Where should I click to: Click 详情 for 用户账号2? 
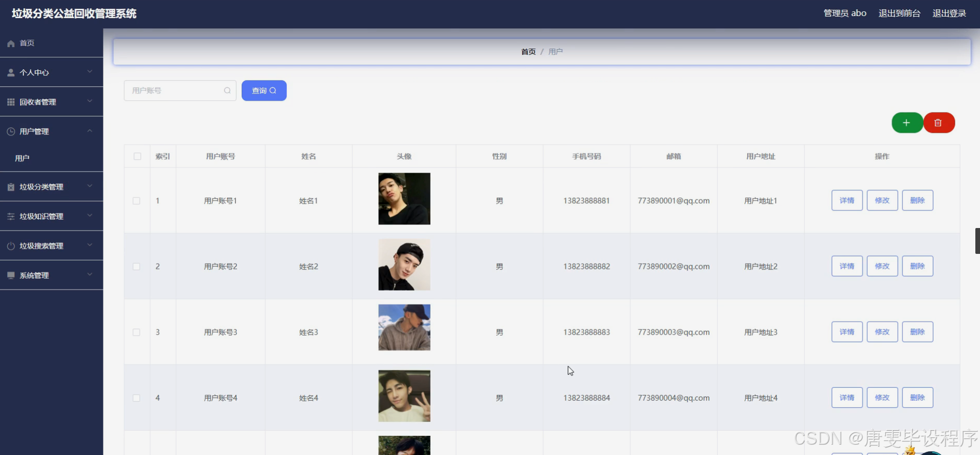pos(847,266)
